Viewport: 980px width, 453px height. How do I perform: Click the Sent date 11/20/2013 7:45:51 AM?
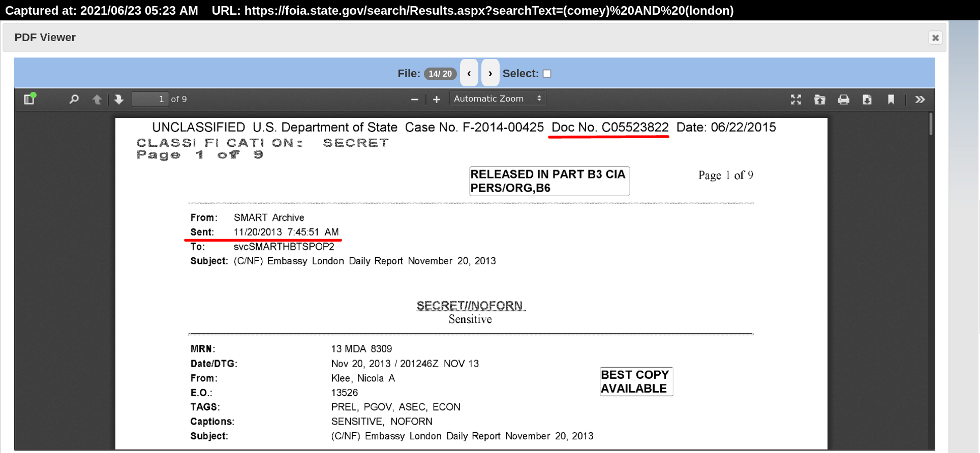tap(286, 232)
